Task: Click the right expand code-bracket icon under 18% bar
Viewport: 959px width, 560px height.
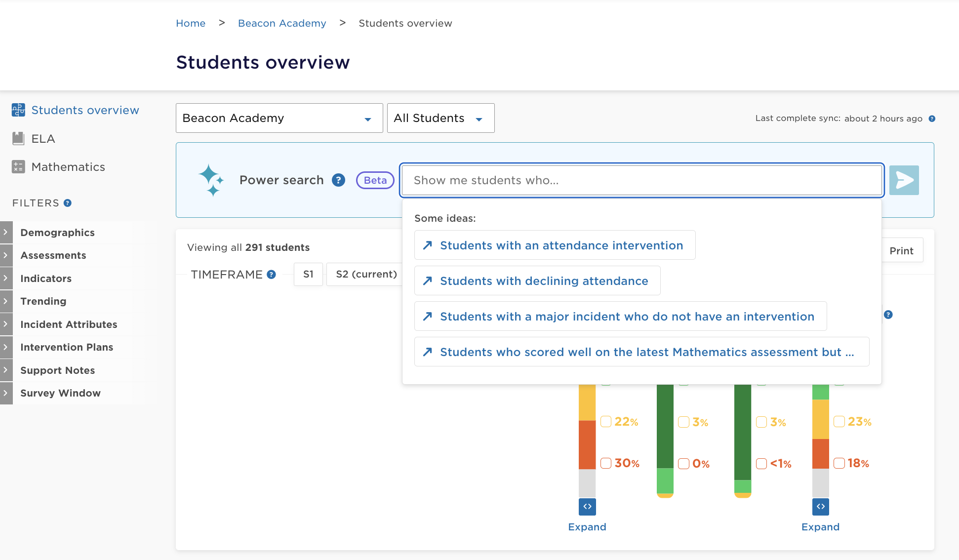Action: point(821,507)
